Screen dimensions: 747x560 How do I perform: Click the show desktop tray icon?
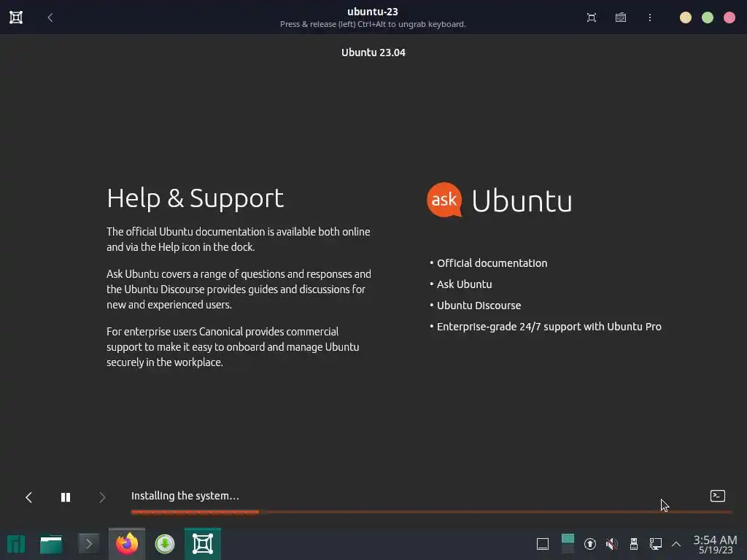(x=543, y=544)
